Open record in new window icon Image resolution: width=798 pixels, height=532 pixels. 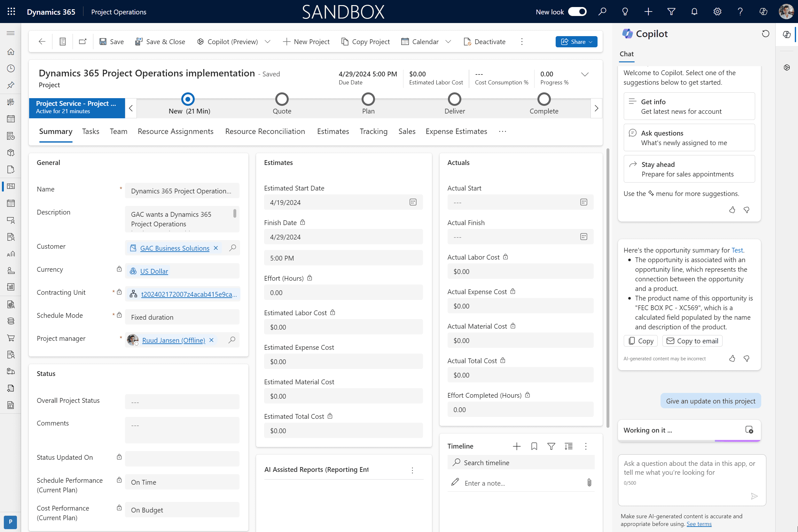point(83,41)
